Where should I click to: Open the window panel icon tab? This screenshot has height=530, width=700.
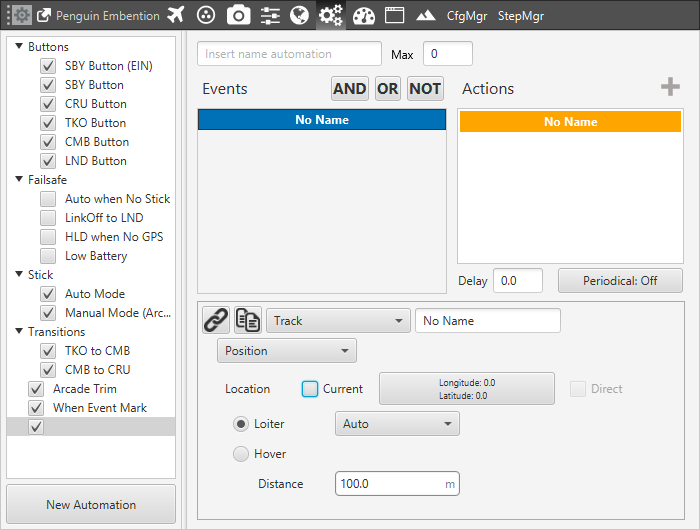click(395, 15)
